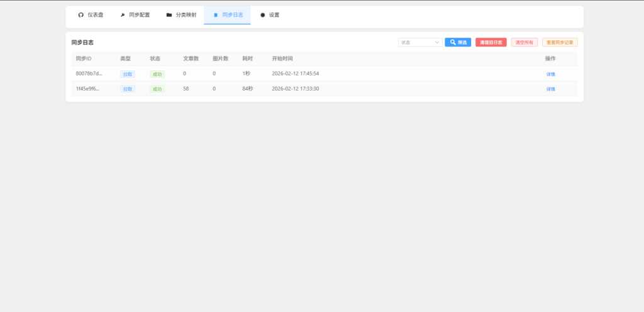
Task: Click the wrench icon beside 同步配置
Action: [x=122, y=14]
